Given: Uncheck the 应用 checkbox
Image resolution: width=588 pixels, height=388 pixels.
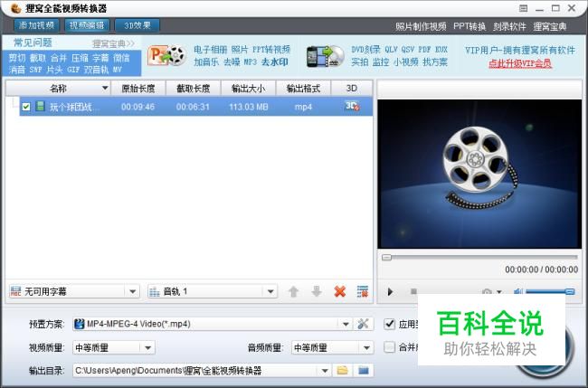Looking at the screenshot, I should (390, 324).
